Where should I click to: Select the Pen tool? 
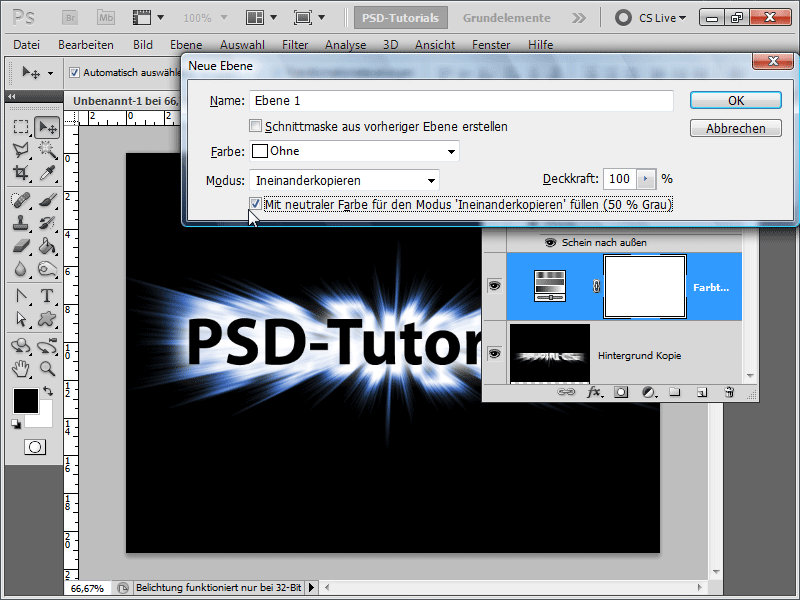(21, 296)
